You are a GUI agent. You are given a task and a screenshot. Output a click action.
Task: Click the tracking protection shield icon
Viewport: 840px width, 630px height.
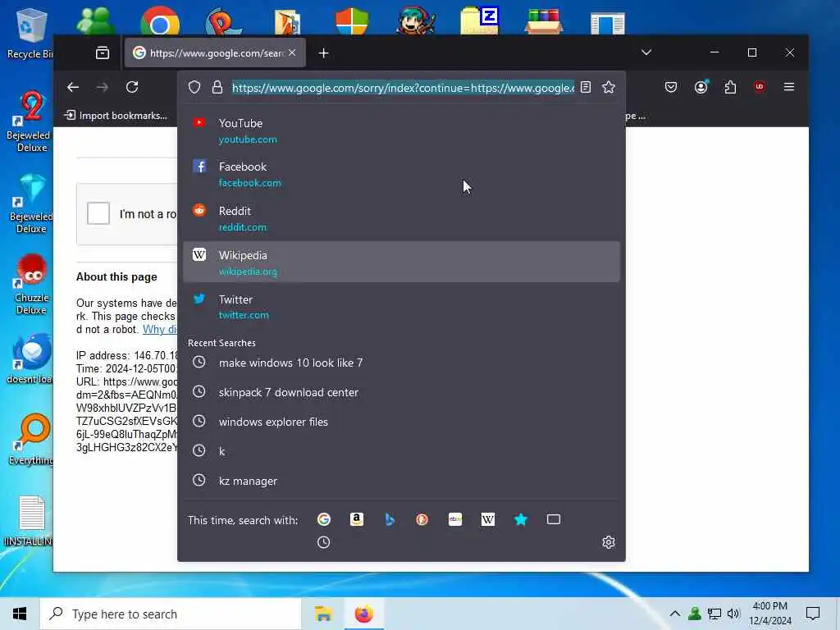194,87
